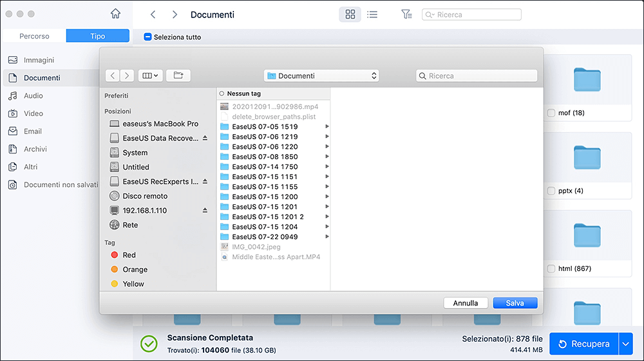Go forward in save dialog
Image resolution: width=644 pixels, height=361 pixels.
coord(127,75)
